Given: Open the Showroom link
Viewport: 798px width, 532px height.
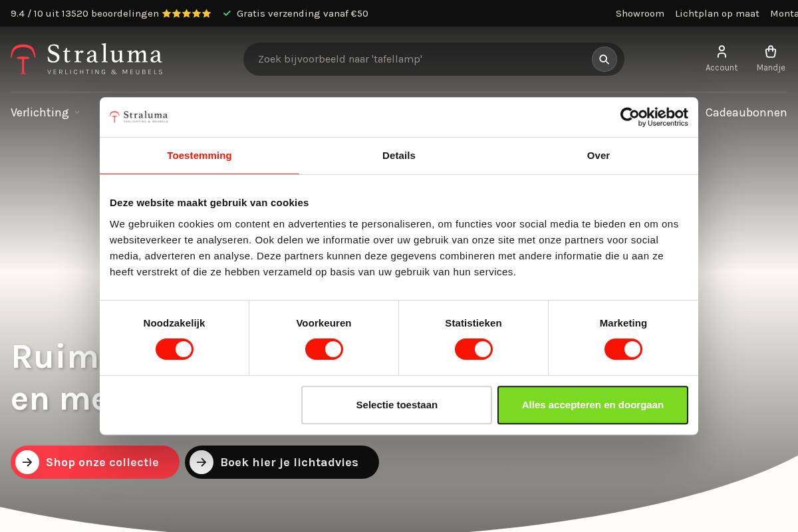Looking at the screenshot, I should pos(640,13).
